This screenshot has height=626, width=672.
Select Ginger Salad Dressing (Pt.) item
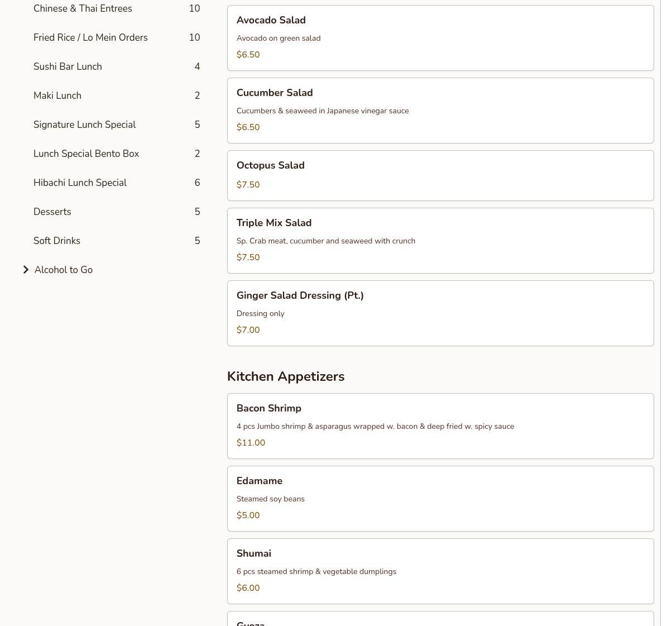[440, 313]
